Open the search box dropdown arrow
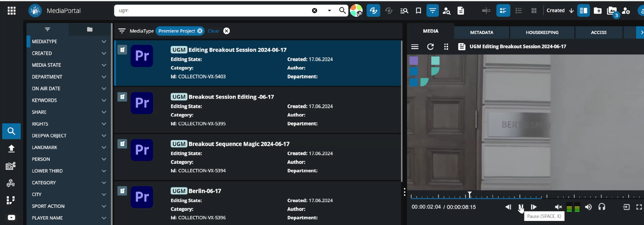Image resolution: width=644 pixels, height=225 pixels. point(329,11)
